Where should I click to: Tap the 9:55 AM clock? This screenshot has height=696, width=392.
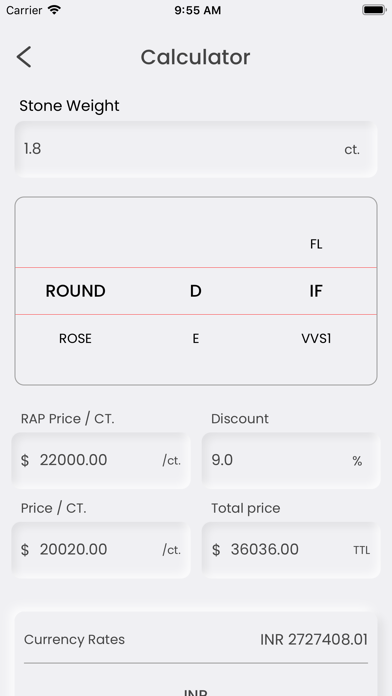pyautogui.click(x=198, y=10)
